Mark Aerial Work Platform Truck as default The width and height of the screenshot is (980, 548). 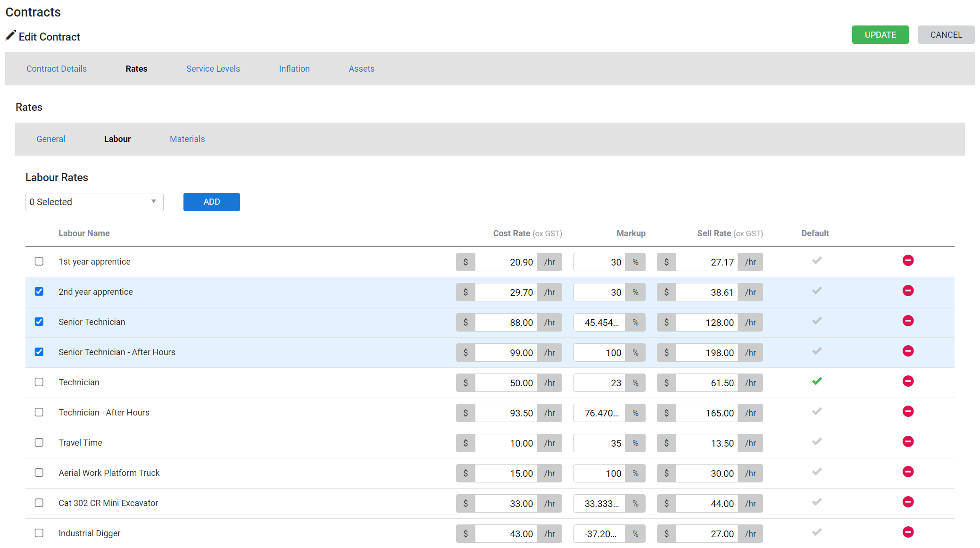(817, 472)
